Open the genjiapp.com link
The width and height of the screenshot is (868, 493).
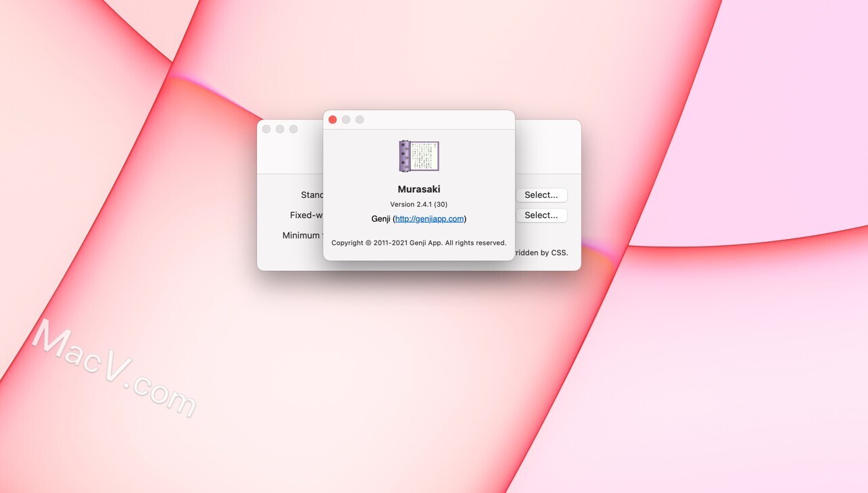click(429, 219)
